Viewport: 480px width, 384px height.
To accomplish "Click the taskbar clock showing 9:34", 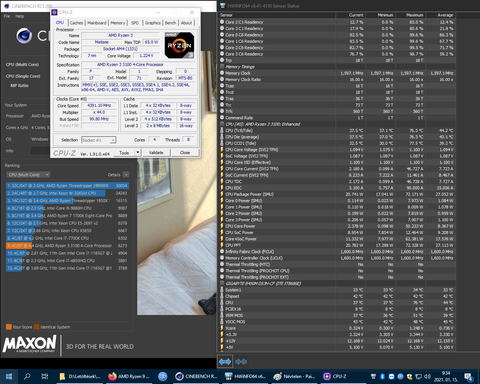I will pos(446,377).
